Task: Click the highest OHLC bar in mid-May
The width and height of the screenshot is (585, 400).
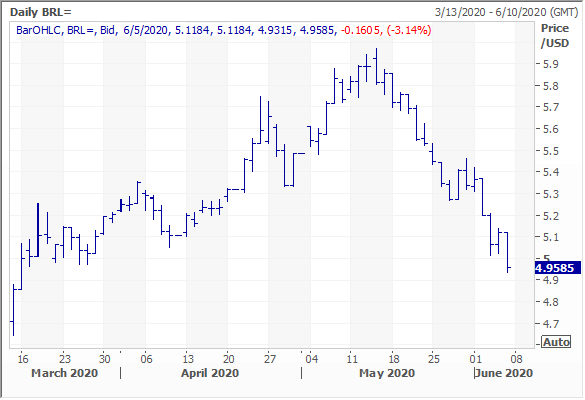Action: (x=376, y=66)
